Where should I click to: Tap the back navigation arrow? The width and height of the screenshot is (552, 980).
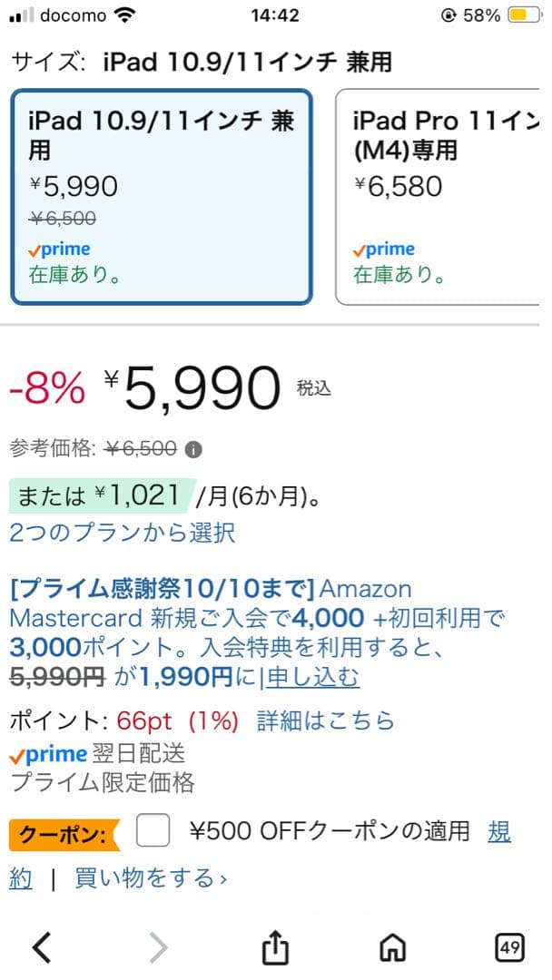coord(41,946)
